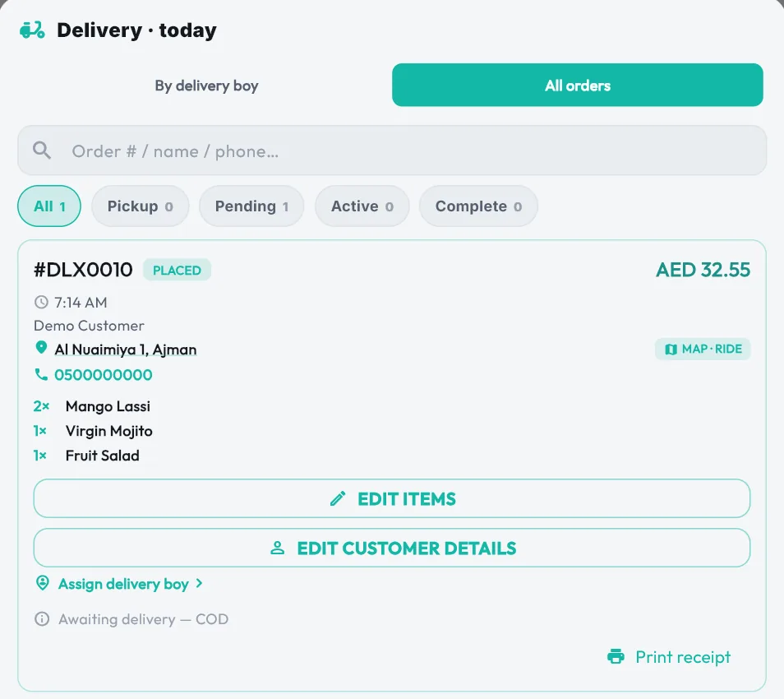Select the All 1 filter chip

tap(49, 206)
